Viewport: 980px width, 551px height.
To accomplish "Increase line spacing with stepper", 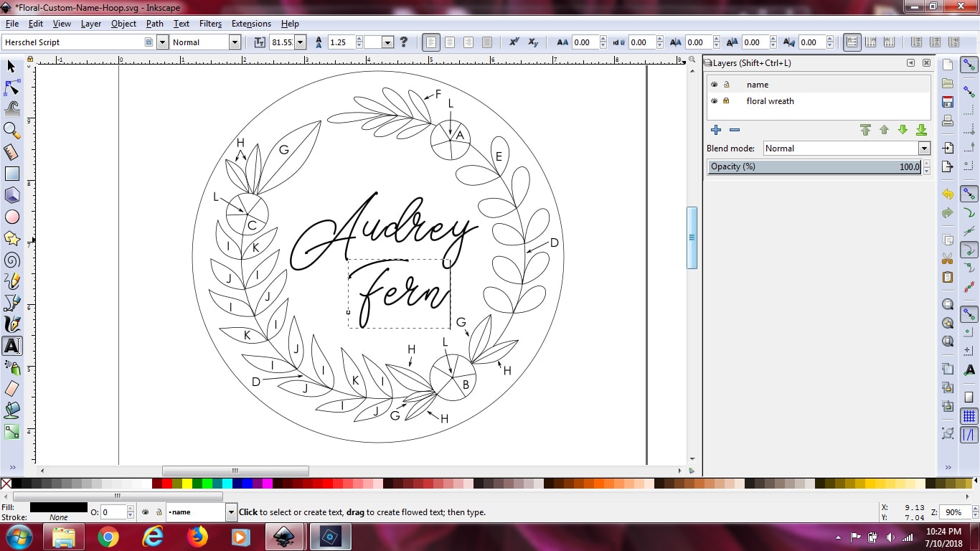I will [359, 39].
